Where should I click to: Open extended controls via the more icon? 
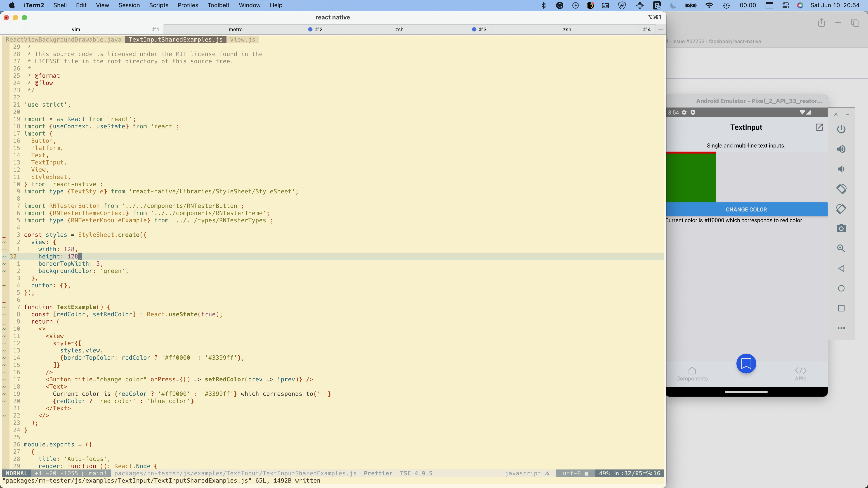(841, 328)
